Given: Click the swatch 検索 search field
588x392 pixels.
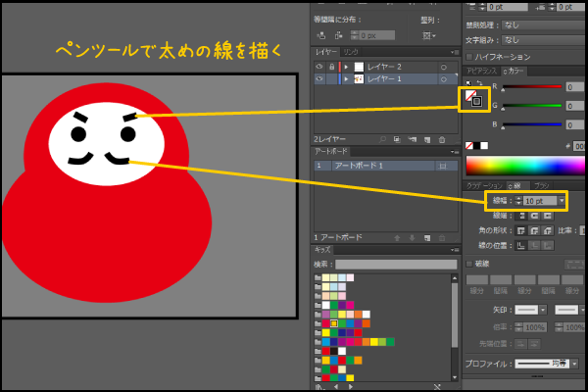Looking at the screenshot, I should [398, 265].
